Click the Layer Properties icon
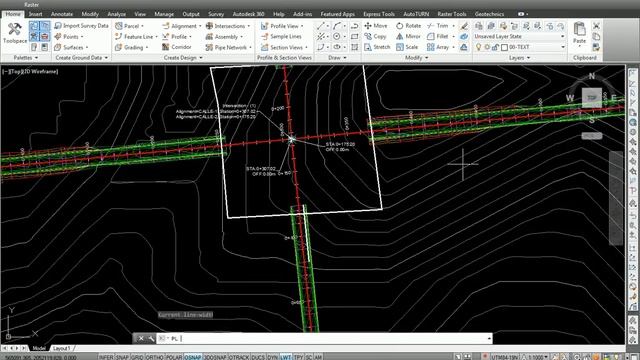The width and height of the screenshot is (640, 360). (x=479, y=26)
